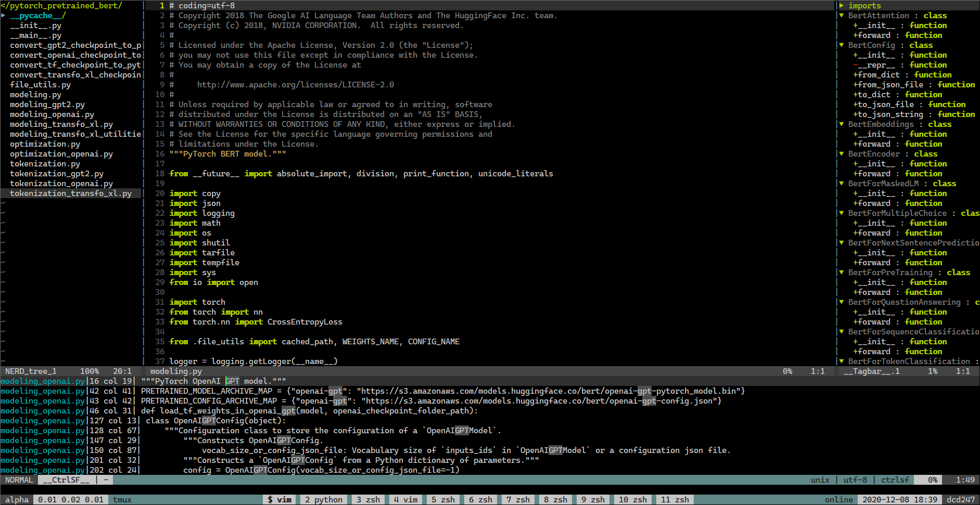The width and height of the screenshot is (980, 505).
Task: Collapse the BertEncoder class node
Action: click(841, 154)
